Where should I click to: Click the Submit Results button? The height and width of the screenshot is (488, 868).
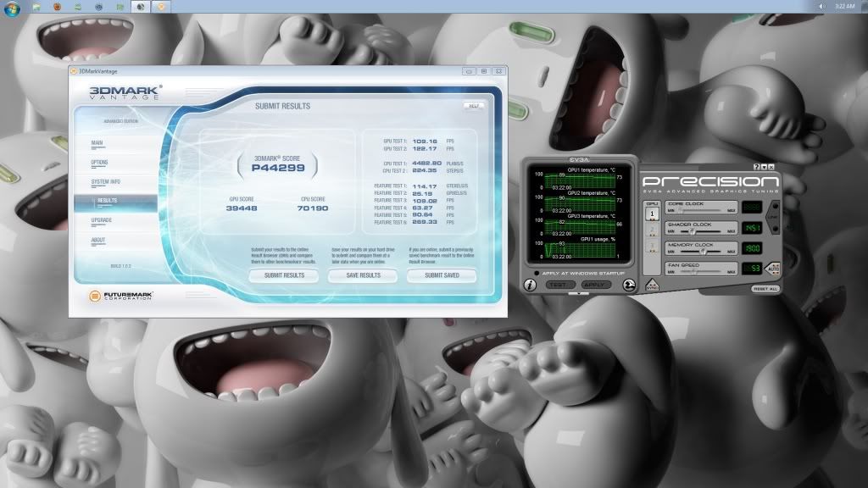pos(284,275)
